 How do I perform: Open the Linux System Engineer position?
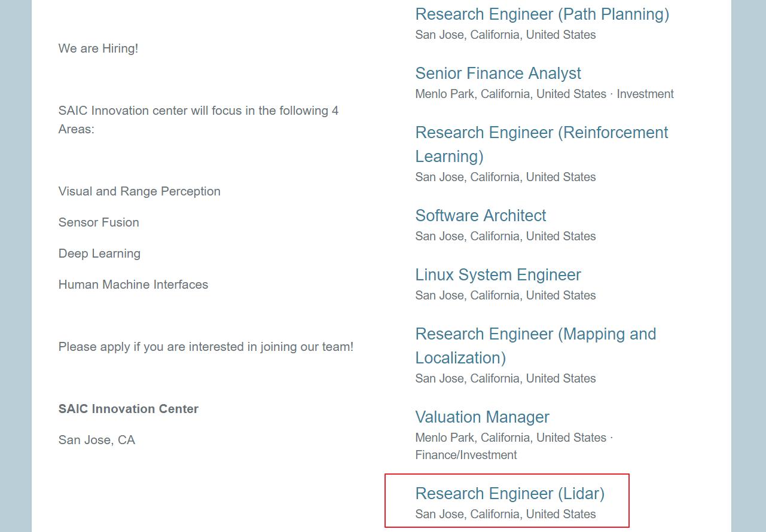click(498, 275)
